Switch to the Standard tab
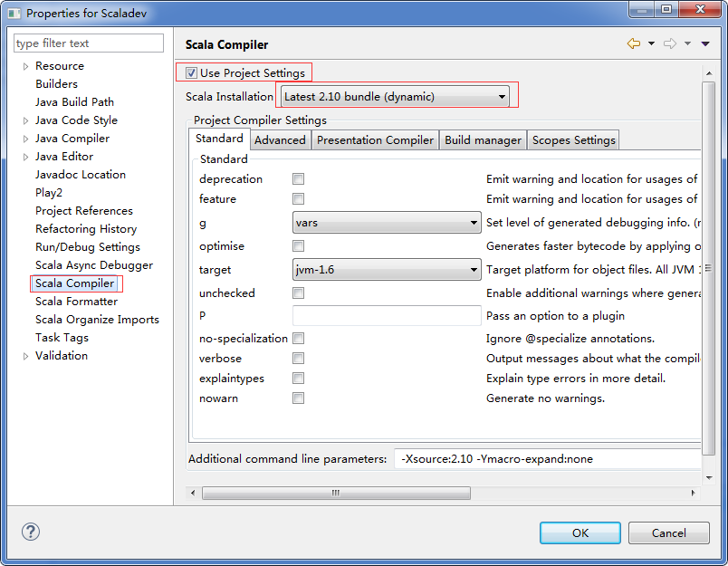Screen dimensions: 728x566 point(219,139)
